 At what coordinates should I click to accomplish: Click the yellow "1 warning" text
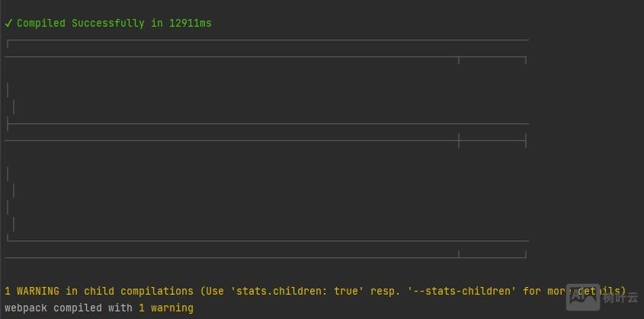click(166, 308)
